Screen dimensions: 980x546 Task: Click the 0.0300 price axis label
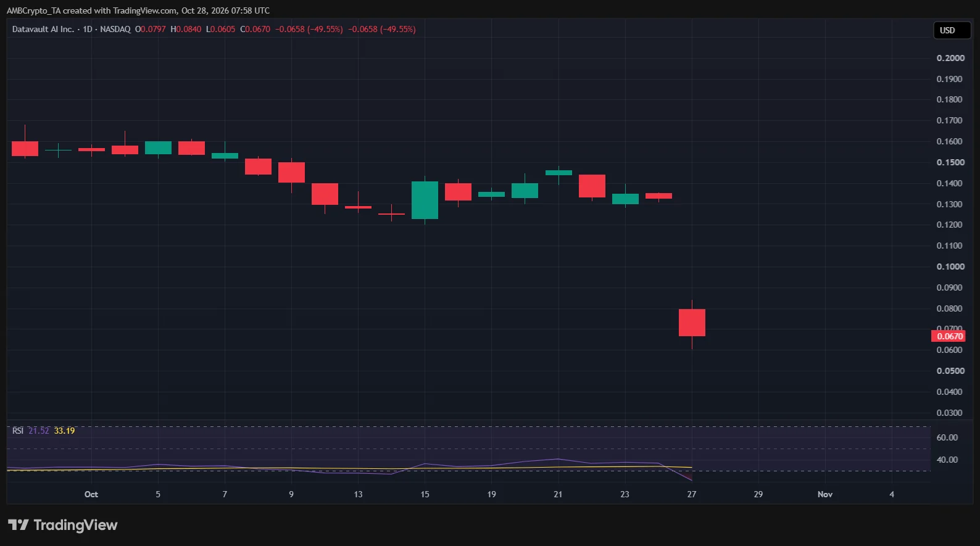pyautogui.click(x=950, y=413)
